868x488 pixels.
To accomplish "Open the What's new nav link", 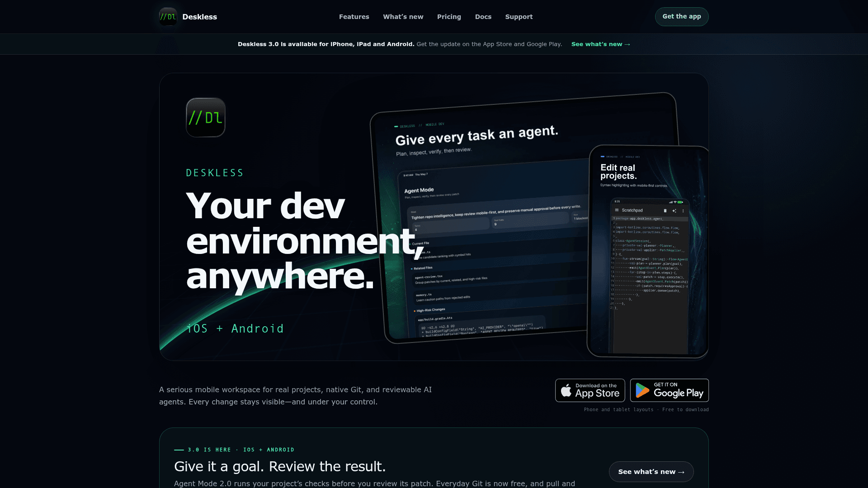I will 403,17.
